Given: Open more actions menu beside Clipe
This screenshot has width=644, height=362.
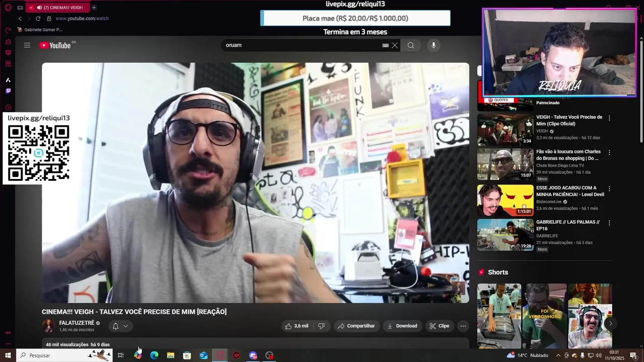Looking at the screenshot, I should (463, 326).
